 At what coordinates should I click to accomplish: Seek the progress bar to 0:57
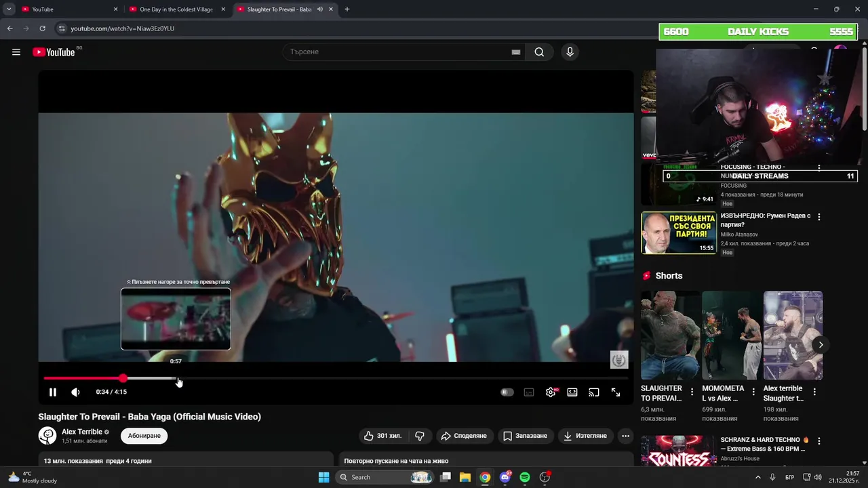[176, 378]
